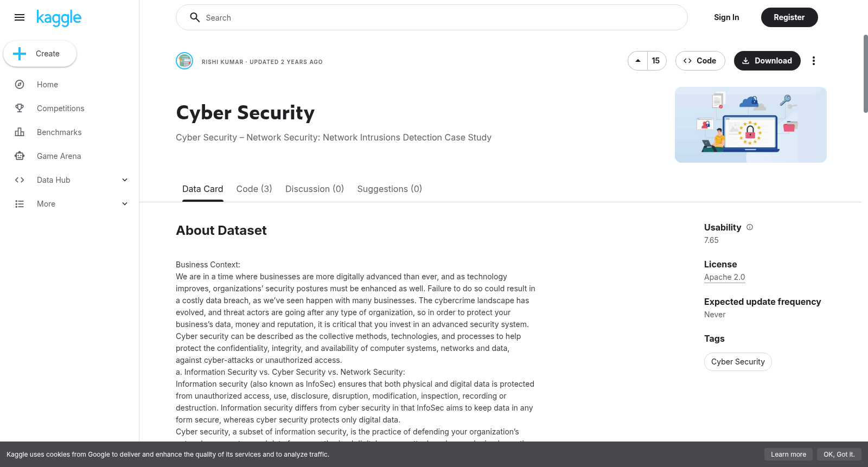This screenshot has height=467, width=868.
Task: Open the three-dot more options menu
Action: 813,61
